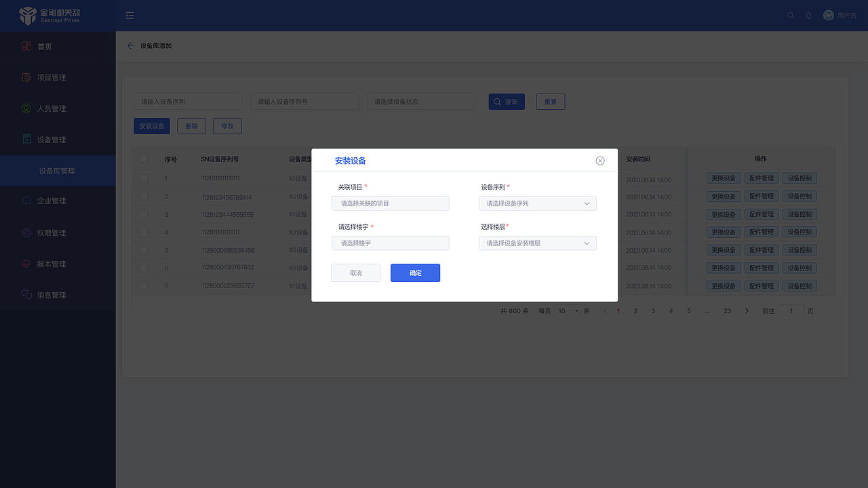Viewport: 868px width, 488px height.
Task: Click the 取消 button in the dialog
Action: pyautogui.click(x=355, y=273)
